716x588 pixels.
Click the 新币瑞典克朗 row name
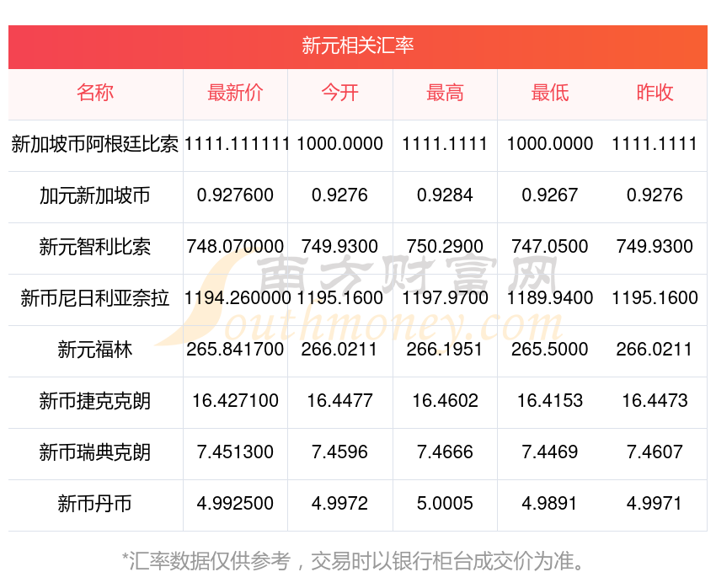pyautogui.click(x=95, y=452)
